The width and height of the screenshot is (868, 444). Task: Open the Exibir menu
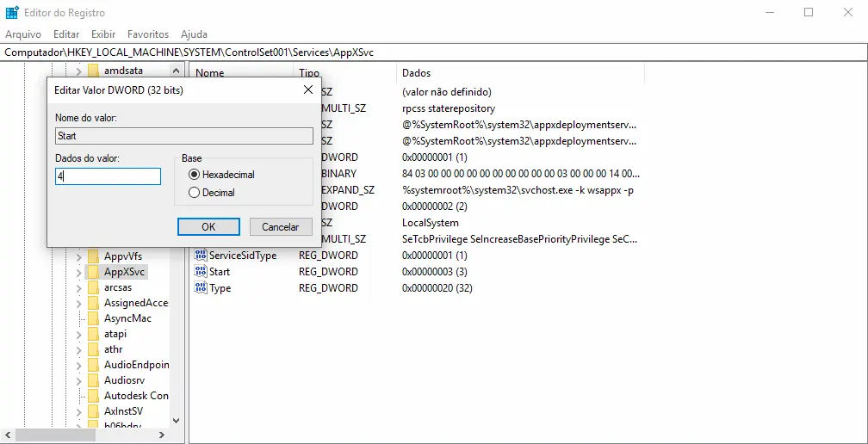pos(103,34)
